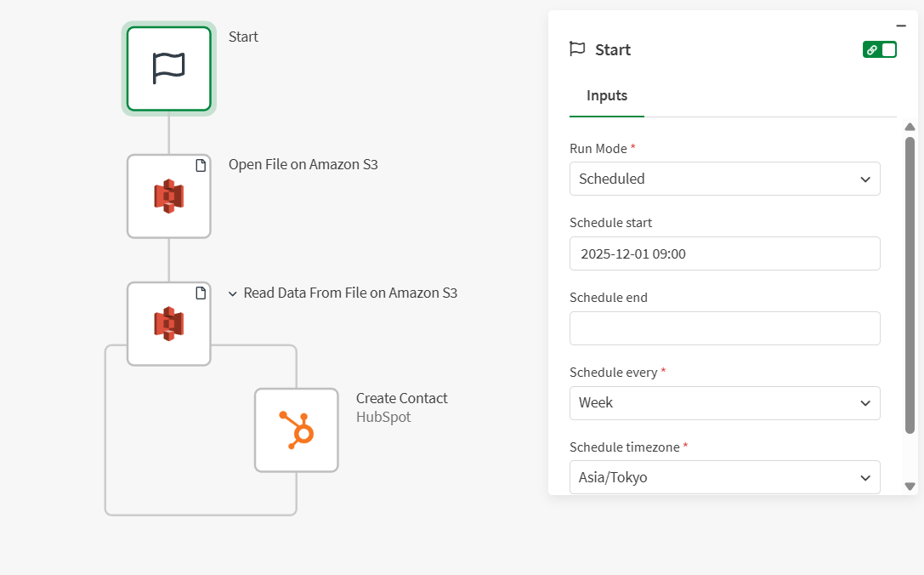Viewport: 924px width, 575px height.
Task: Click file badge on Read Data block
Action: pos(201,293)
